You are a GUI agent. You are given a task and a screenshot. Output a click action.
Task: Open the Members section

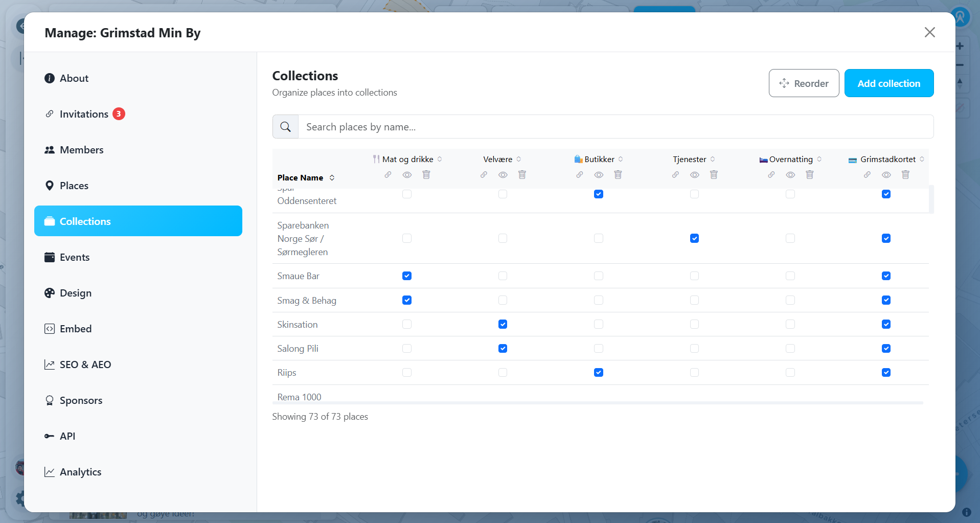tap(138, 150)
